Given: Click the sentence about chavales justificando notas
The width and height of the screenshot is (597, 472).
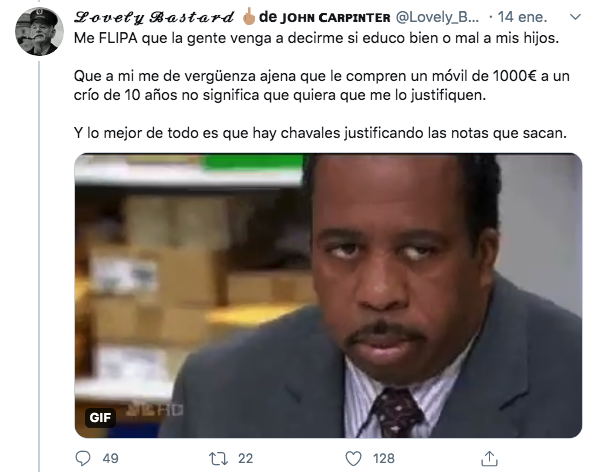Looking at the screenshot, I should coord(320,133).
